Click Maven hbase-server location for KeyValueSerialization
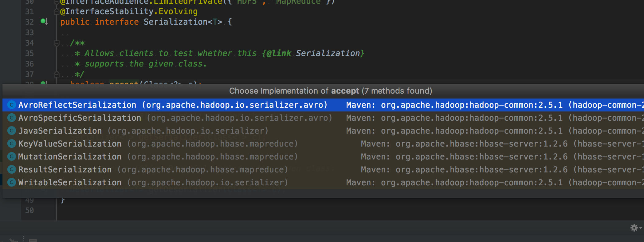The width and height of the screenshot is (644, 242). tap(502, 144)
